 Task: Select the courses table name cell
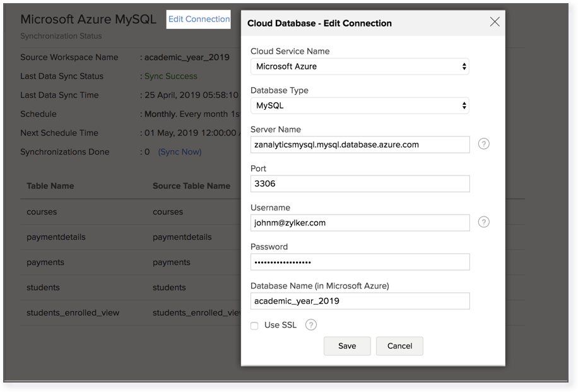coord(42,211)
